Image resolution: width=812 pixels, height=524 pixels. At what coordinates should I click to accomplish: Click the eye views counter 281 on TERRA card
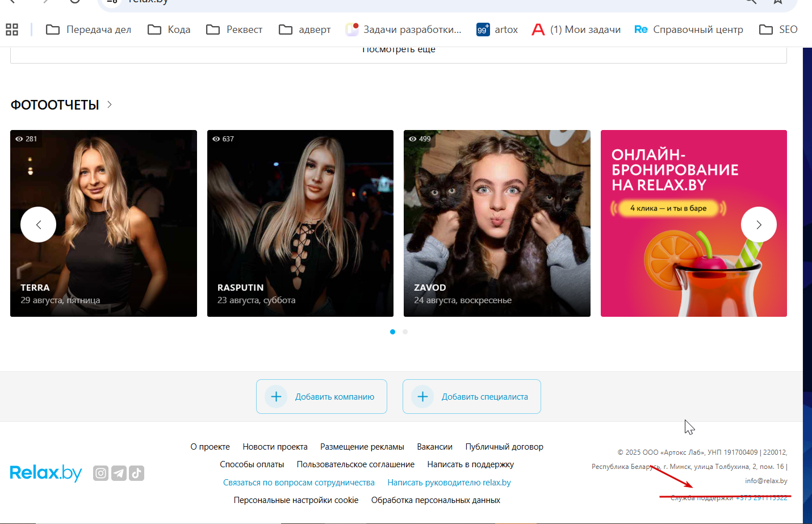click(26, 139)
